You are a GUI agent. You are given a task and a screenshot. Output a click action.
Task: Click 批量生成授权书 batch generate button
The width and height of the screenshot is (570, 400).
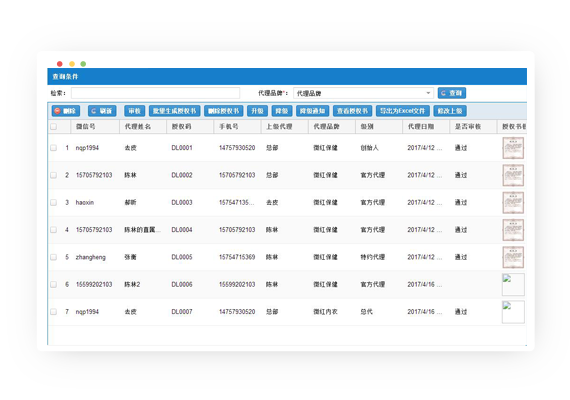coord(174,111)
